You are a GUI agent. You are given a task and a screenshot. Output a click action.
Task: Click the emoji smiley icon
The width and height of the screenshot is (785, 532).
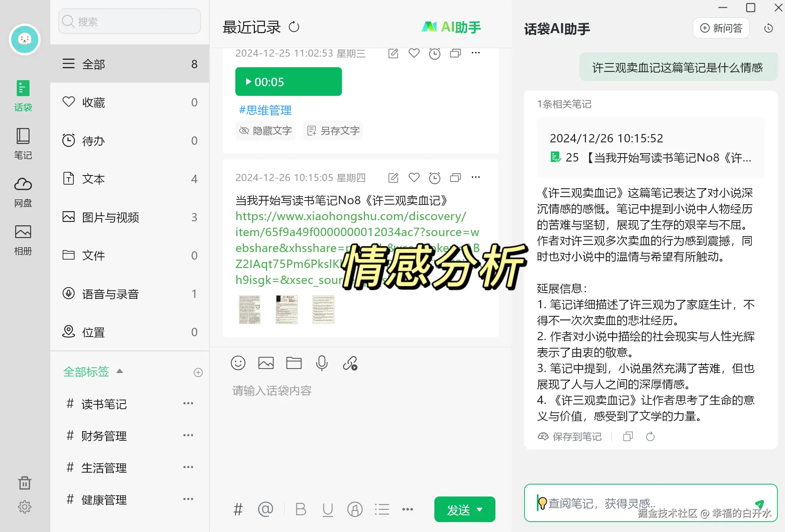coord(238,363)
